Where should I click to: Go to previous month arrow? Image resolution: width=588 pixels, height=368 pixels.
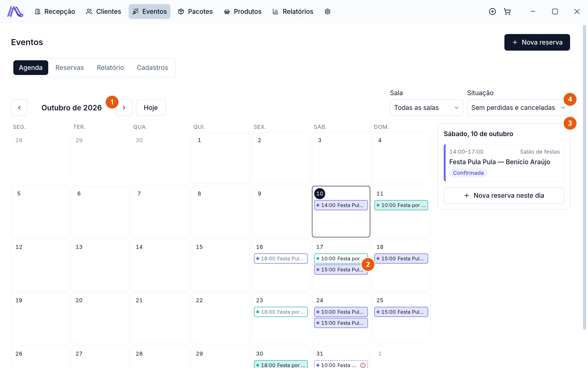[x=19, y=108]
